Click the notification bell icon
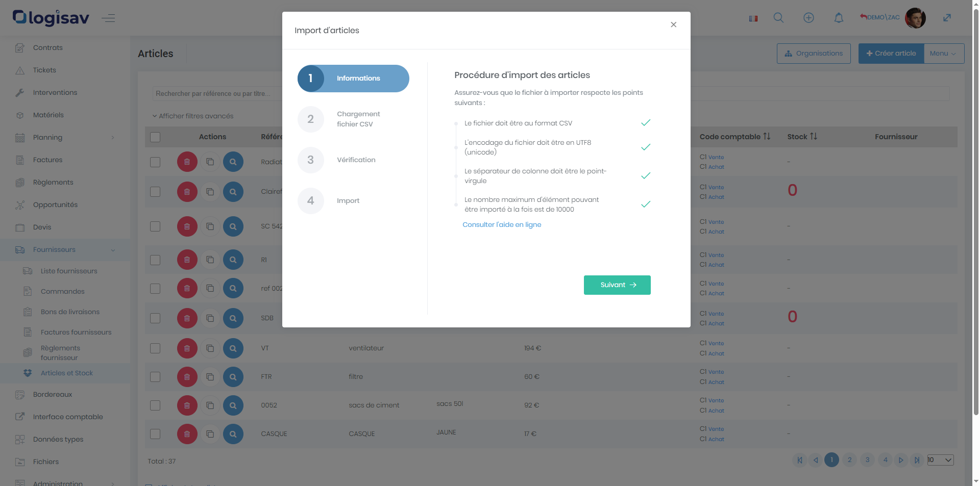 pos(839,18)
